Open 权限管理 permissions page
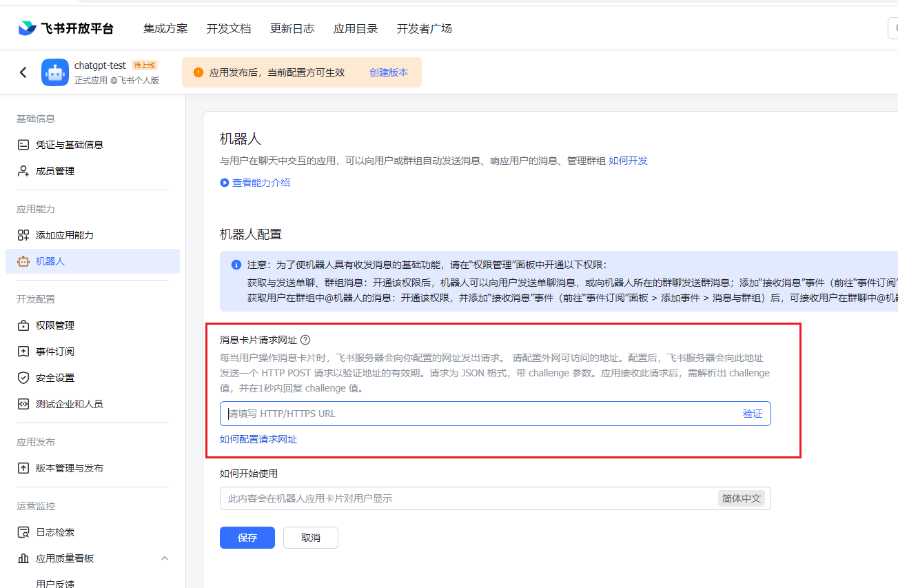This screenshot has width=898, height=588. [54, 325]
